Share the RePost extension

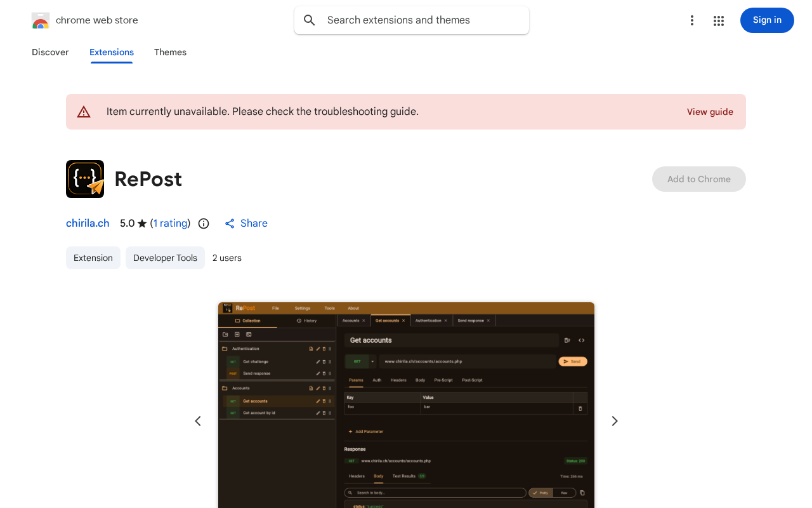(246, 224)
